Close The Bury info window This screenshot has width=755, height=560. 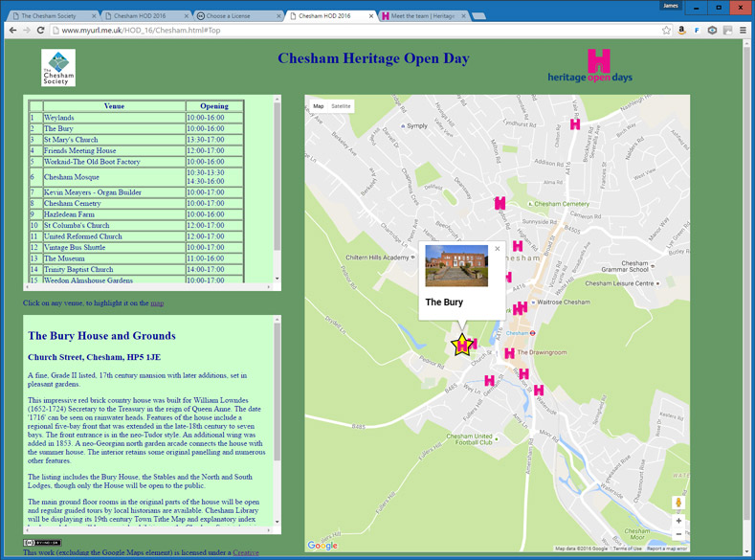coord(498,249)
